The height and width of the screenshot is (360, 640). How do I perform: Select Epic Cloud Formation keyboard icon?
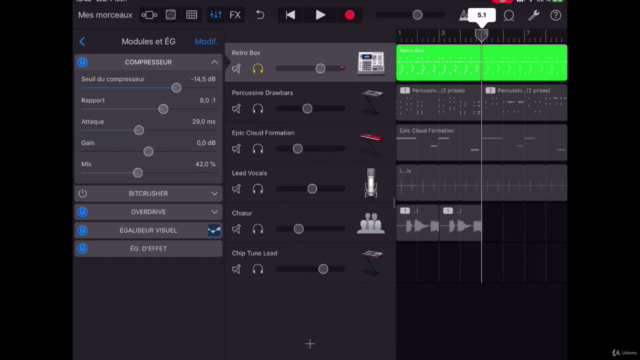tap(371, 144)
